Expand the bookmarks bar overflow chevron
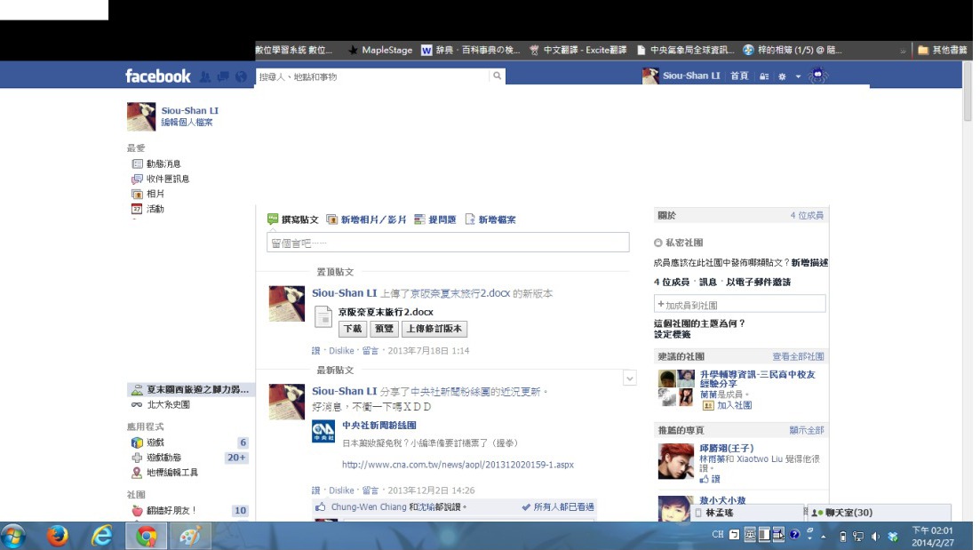The width and height of the screenshot is (980, 550). pos(903,51)
